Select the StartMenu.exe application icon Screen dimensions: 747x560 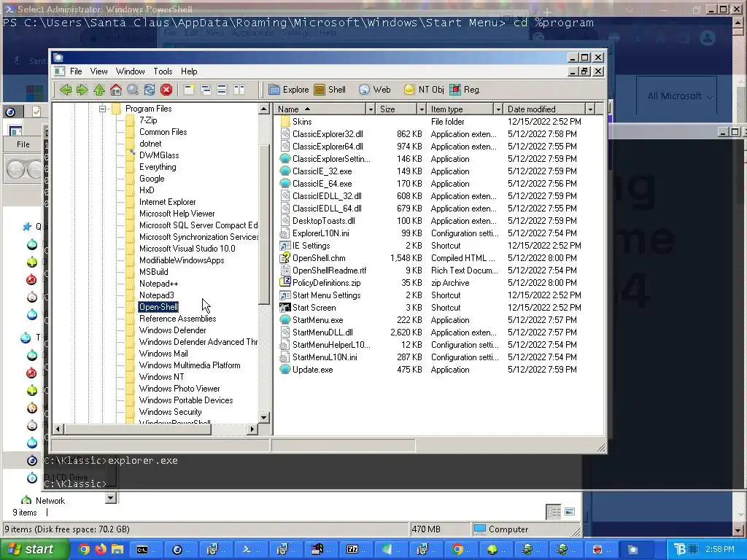pos(285,320)
